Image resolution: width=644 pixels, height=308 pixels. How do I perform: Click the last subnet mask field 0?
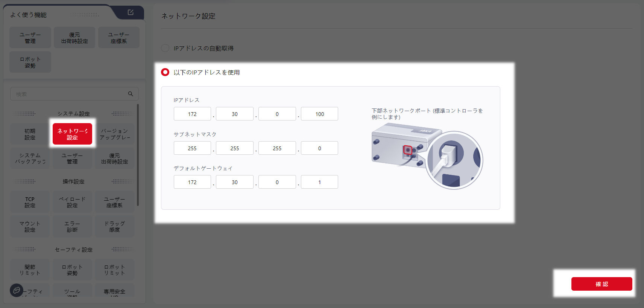pyautogui.click(x=319, y=148)
